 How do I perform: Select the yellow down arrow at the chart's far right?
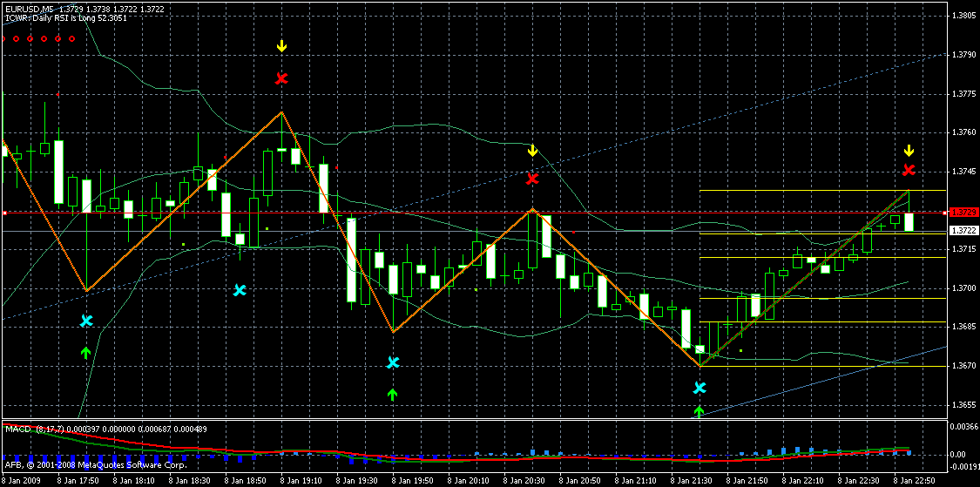click(x=909, y=150)
